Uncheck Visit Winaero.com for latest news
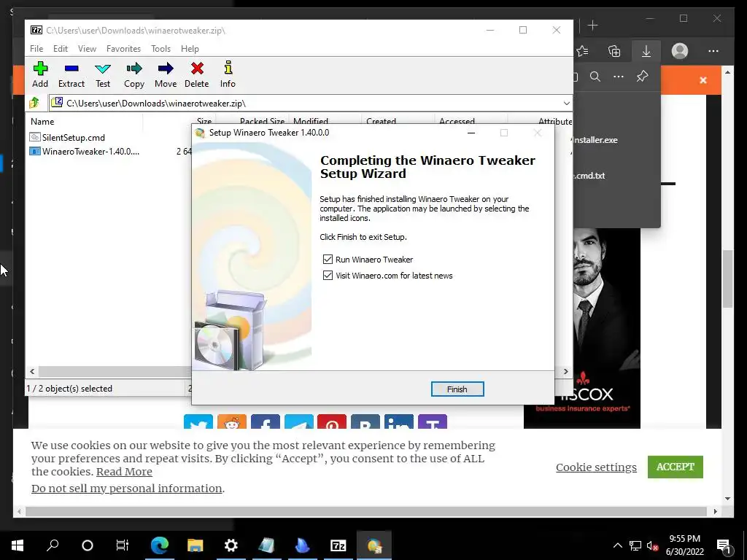747x560 pixels. 328,275
